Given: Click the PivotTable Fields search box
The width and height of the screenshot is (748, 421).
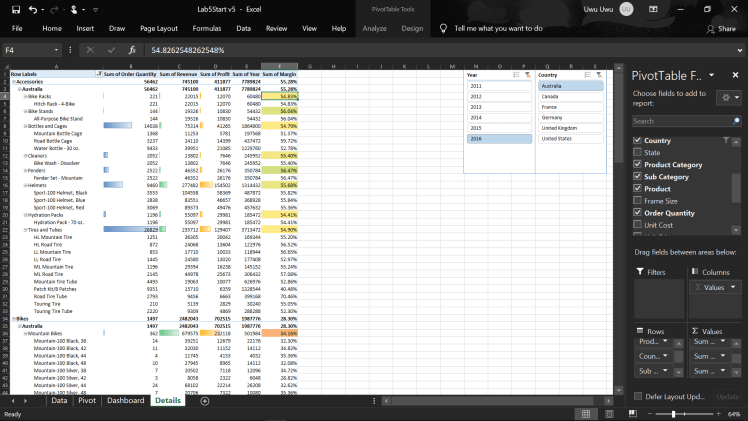Looking at the screenshot, I should click(x=680, y=121).
